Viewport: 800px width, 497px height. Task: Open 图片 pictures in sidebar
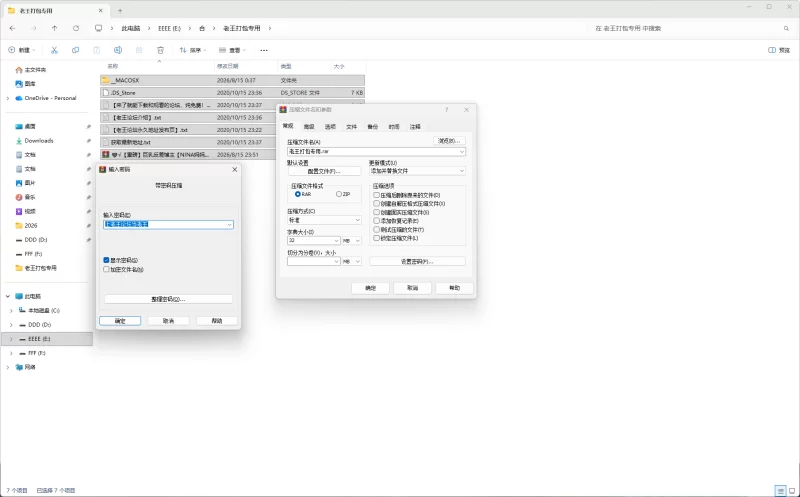pos(26,183)
